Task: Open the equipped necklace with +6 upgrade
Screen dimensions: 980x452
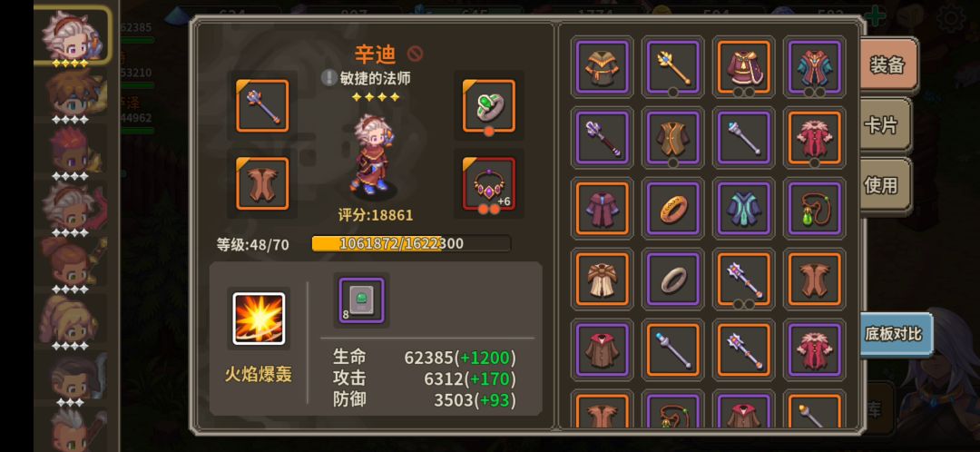Action: [489, 183]
